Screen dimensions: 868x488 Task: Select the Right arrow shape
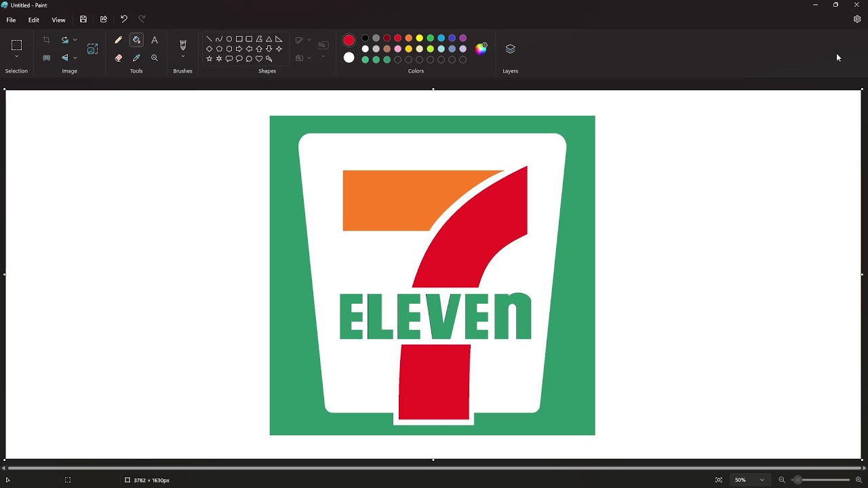pos(239,49)
